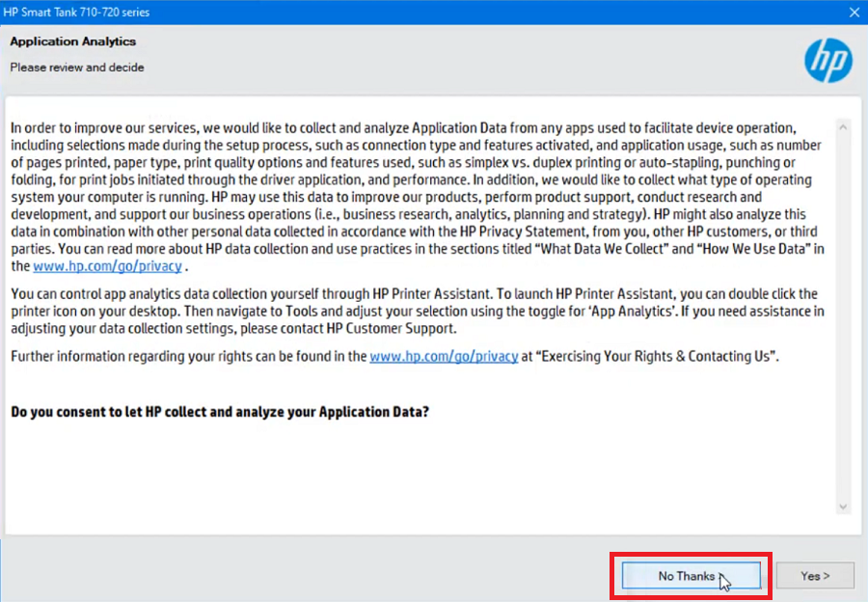Click the Yes > button to consent
868x602 pixels.
(x=815, y=576)
